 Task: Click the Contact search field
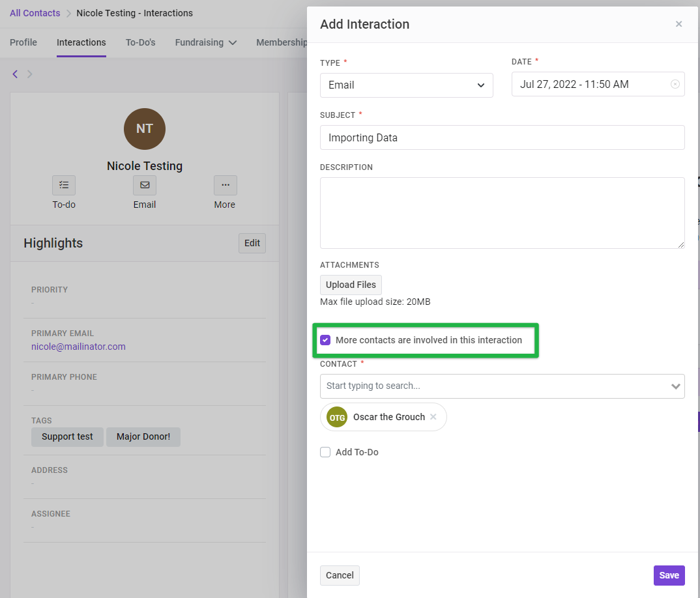[503, 386]
